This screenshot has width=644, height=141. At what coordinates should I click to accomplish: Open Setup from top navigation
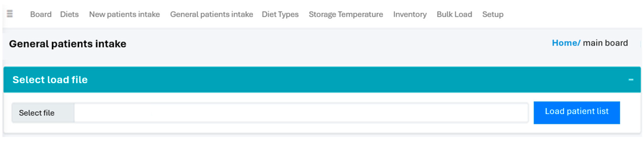click(493, 14)
